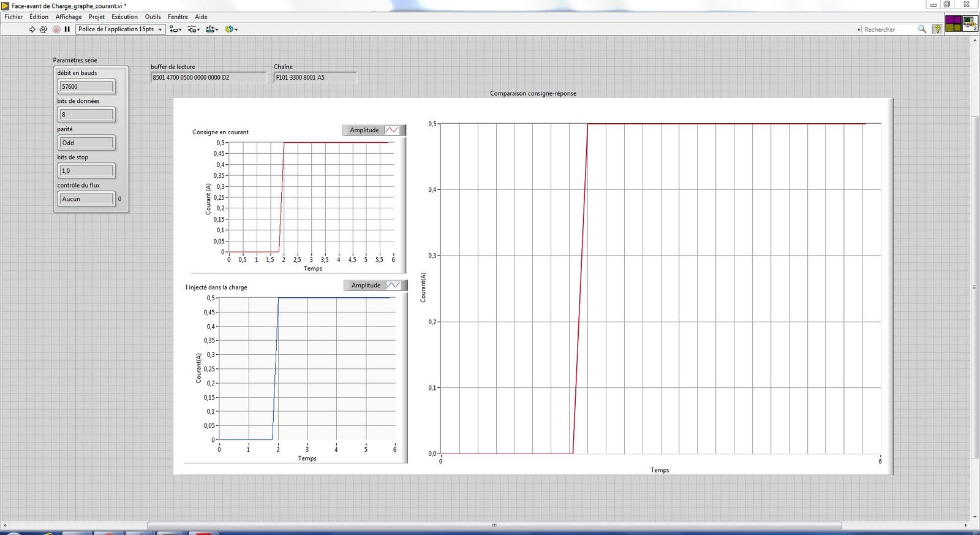Click the Pause execution button
The image size is (980, 535).
67,29
